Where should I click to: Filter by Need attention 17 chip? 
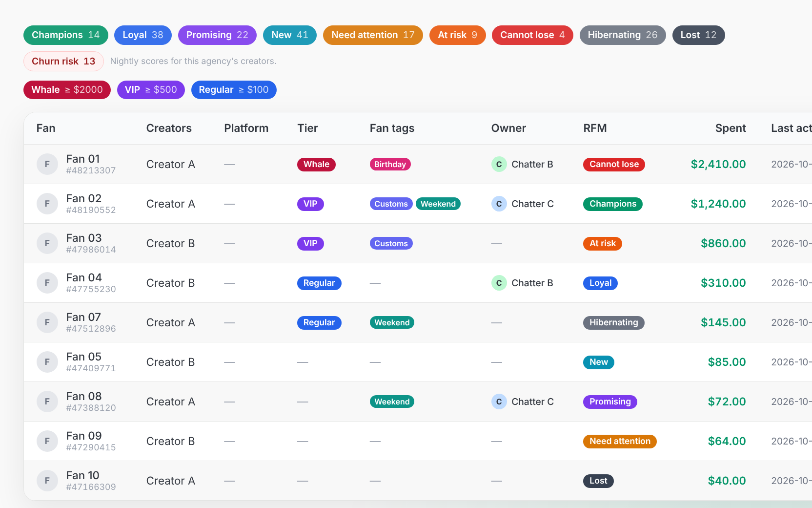click(x=373, y=35)
